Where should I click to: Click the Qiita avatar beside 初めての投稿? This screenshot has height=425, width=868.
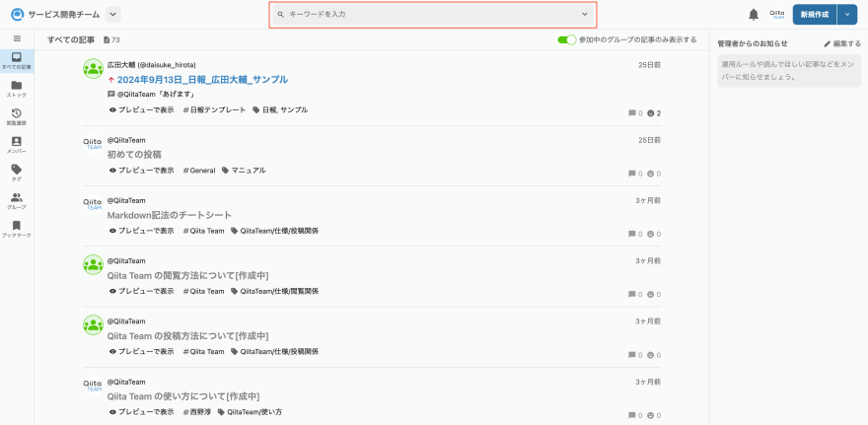click(x=93, y=144)
